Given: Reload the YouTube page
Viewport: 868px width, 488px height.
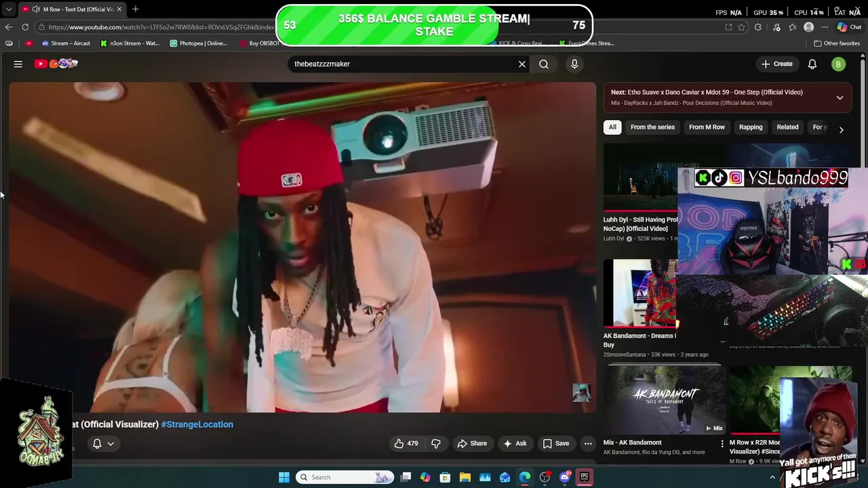Looking at the screenshot, I should pyautogui.click(x=25, y=27).
